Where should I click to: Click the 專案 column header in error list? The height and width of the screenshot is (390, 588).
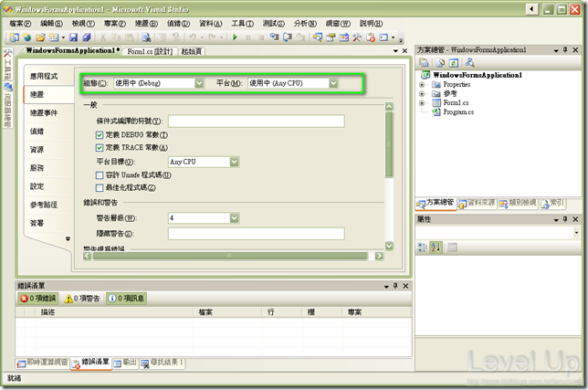click(376, 312)
